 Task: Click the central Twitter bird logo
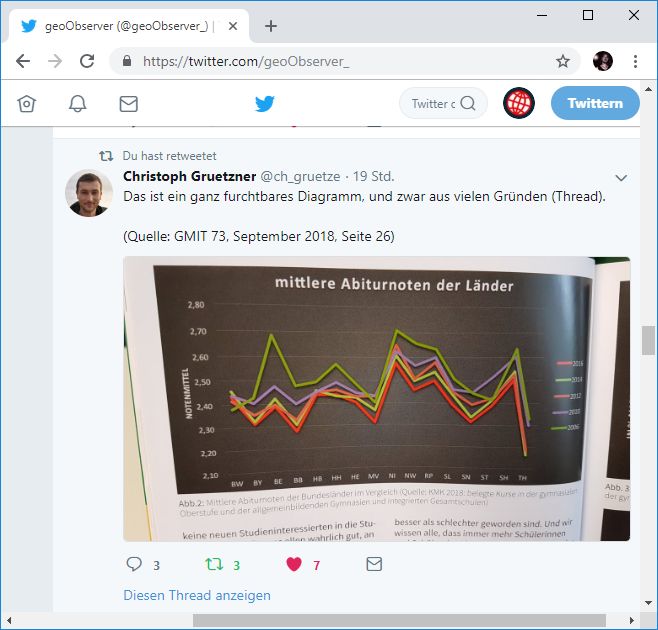point(265,104)
